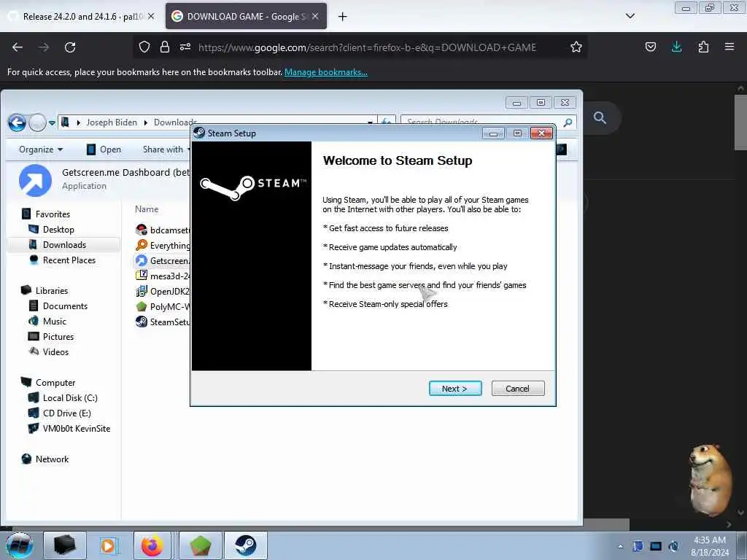747x560 pixels.
Task: Open Pictures library in sidebar
Action: tap(58, 337)
